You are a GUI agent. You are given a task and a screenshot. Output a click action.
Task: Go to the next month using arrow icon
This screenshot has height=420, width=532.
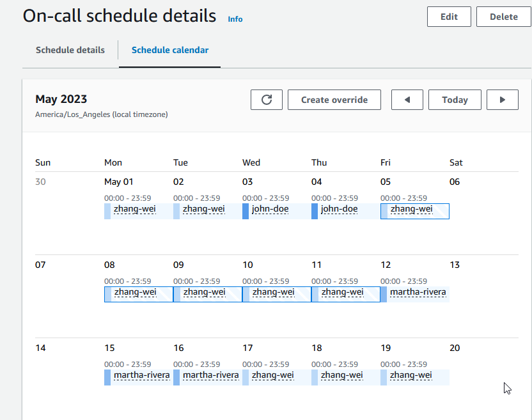point(503,100)
